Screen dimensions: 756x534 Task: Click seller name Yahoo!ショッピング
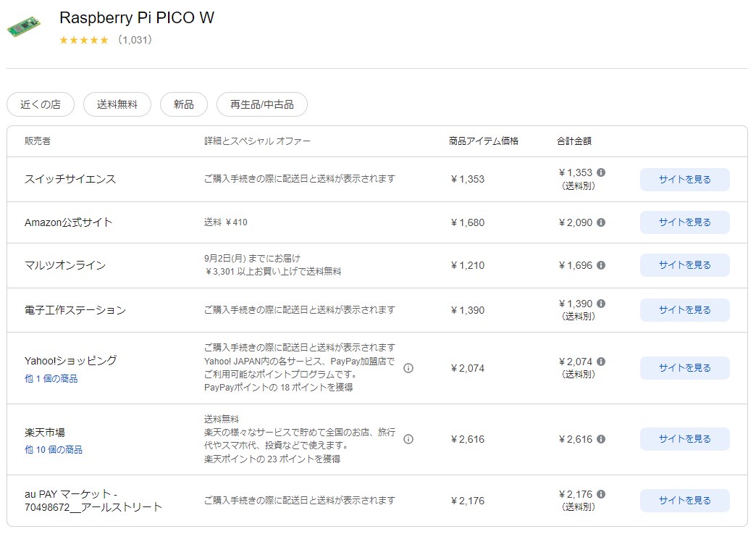coord(71,361)
